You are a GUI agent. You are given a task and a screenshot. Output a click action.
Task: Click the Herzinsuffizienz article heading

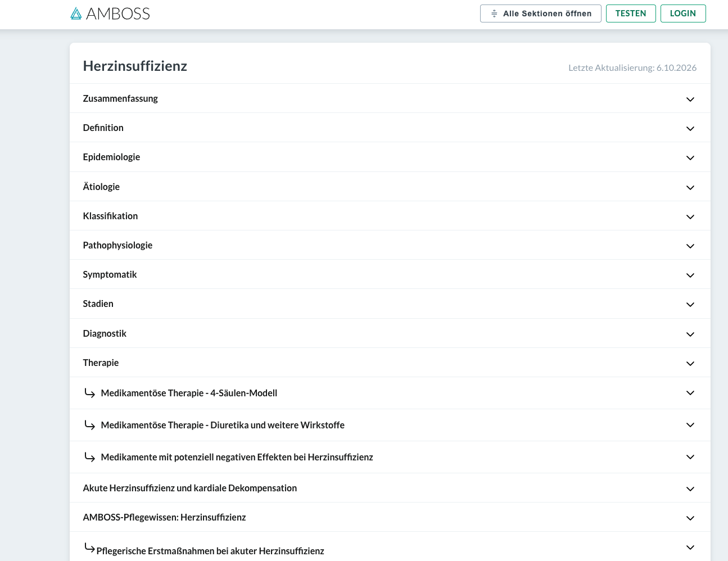(x=135, y=66)
